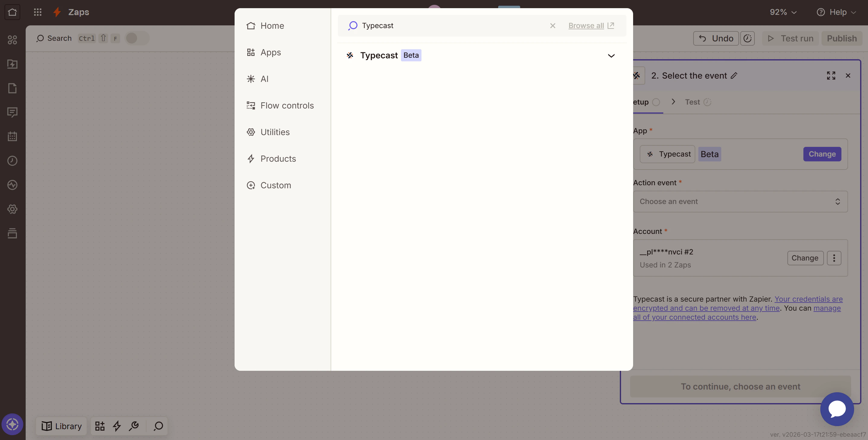Click the Zapier home icon
This screenshot has height=440, width=868.
coord(12,12)
